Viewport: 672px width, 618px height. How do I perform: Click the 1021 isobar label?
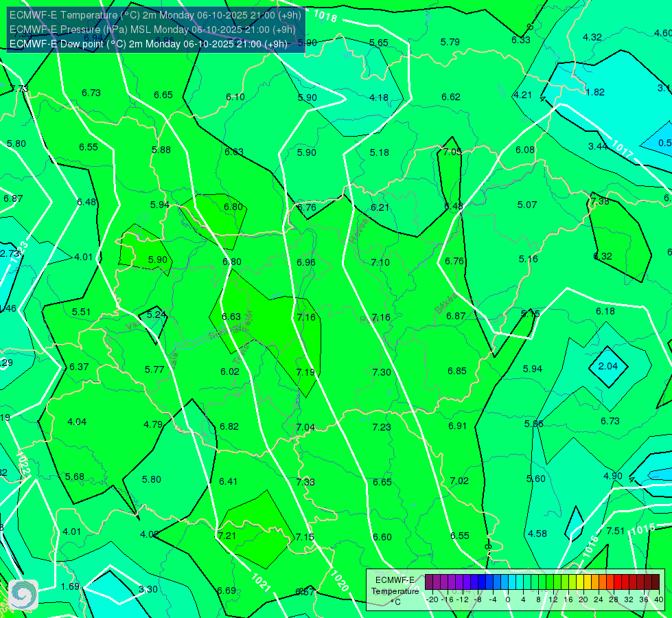(x=260, y=582)
